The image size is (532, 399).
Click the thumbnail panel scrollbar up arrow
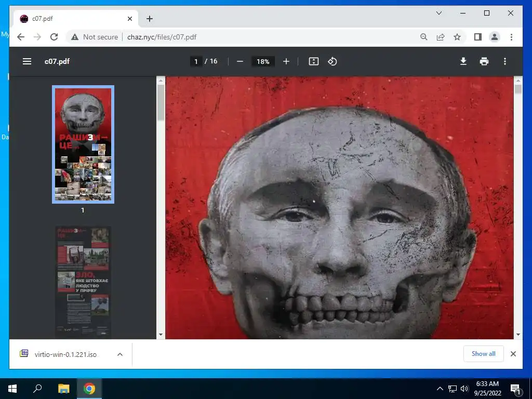pyautogui.click(x=161, y=81)
